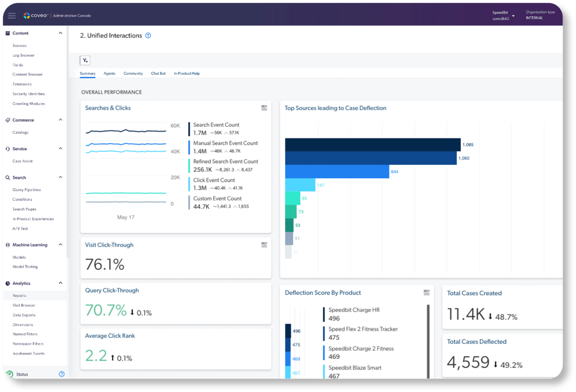
Task: Open the hamburger menu in the top bar
Action: (12, 15)
